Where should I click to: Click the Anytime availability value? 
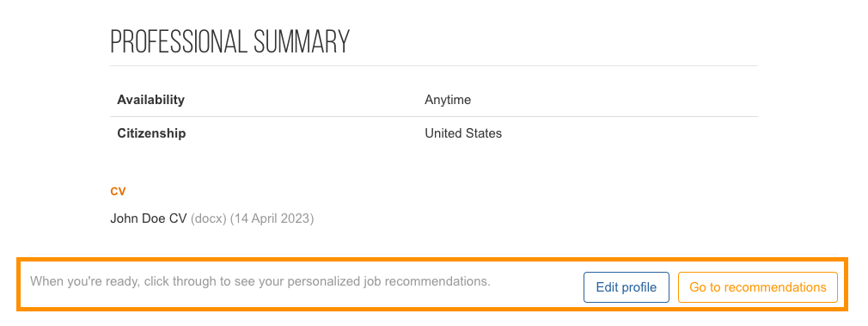(447, 100)
